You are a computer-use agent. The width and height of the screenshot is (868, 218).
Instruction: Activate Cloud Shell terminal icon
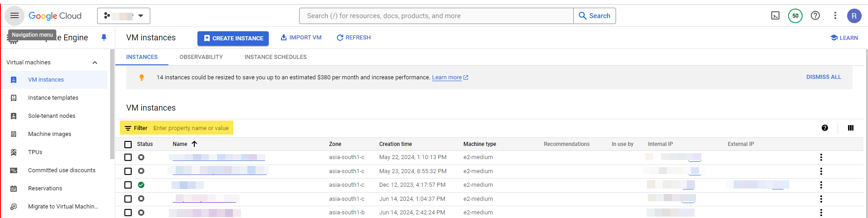click(775, 16)
